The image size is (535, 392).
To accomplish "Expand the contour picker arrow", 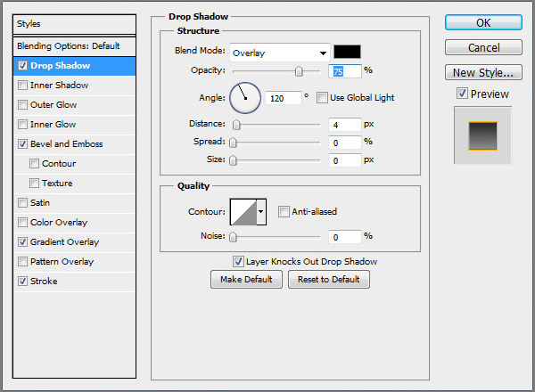I will [x=261, y=211].
